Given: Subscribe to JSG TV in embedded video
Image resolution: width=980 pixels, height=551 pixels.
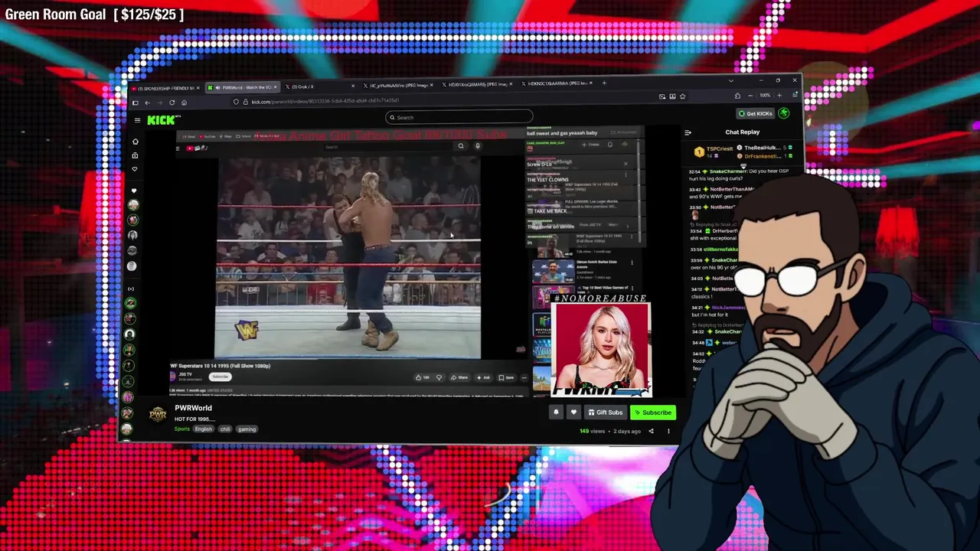Looking at the screenshot, I should (220, 377).
